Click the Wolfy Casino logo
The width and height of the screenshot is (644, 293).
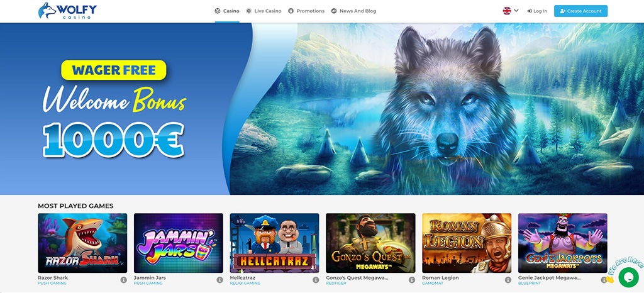click(67, 11)
